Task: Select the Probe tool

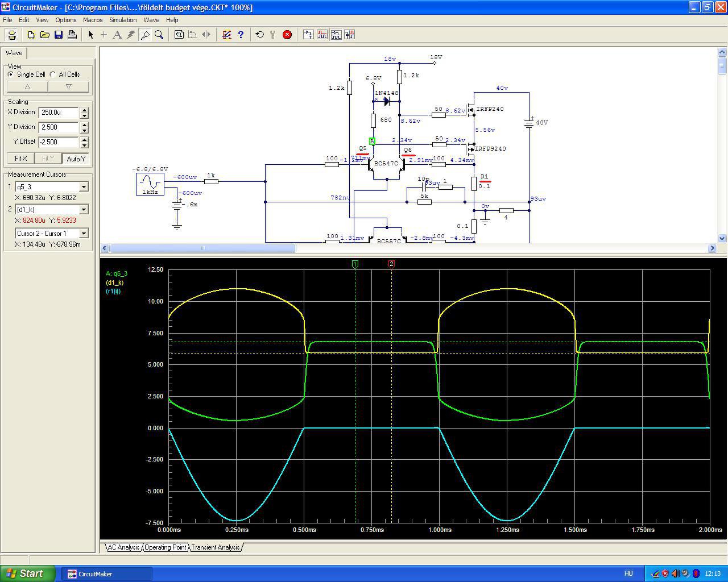Action: 145,35
